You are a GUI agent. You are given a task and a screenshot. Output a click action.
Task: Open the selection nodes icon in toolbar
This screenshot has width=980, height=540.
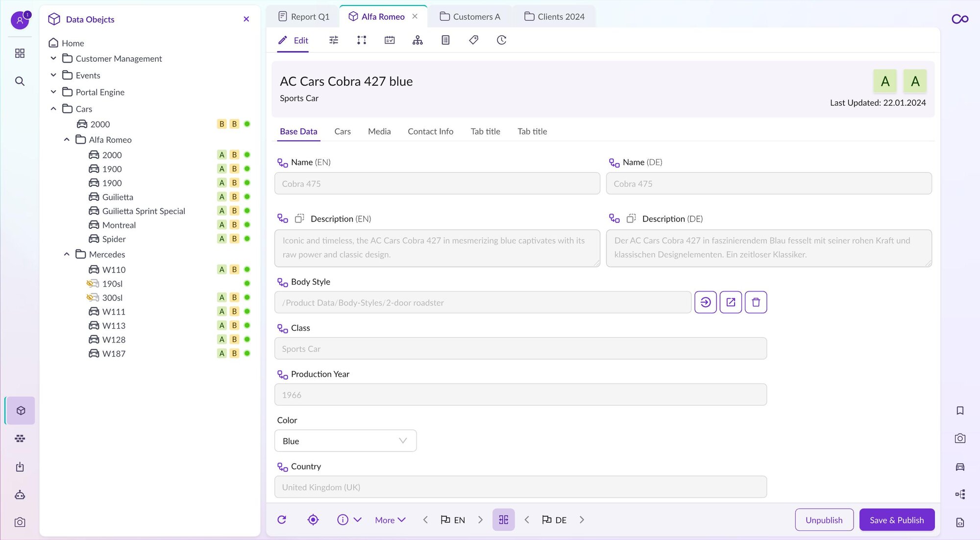point(362,40)
